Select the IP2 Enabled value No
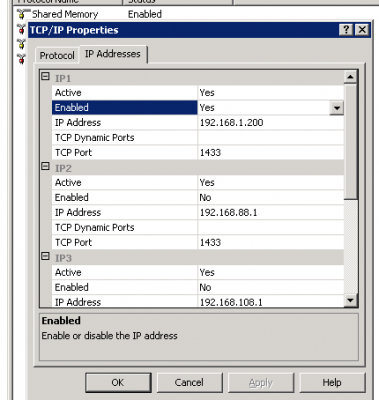 (x=205, y=198)
